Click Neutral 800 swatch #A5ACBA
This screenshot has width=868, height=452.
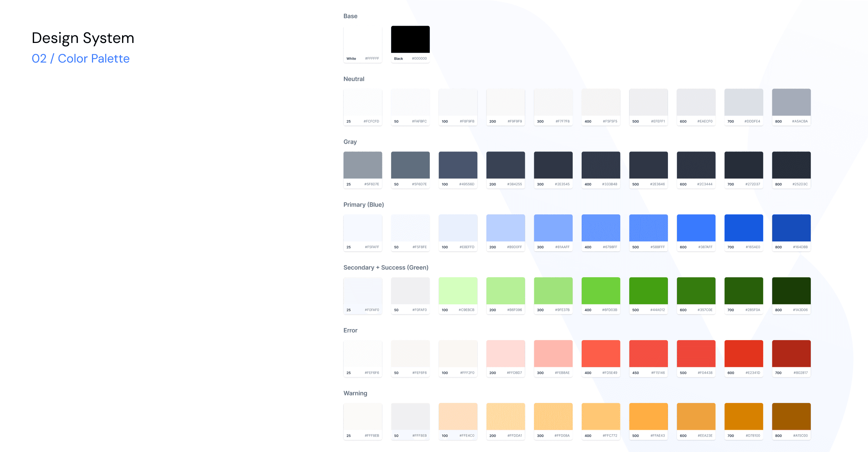791,102
